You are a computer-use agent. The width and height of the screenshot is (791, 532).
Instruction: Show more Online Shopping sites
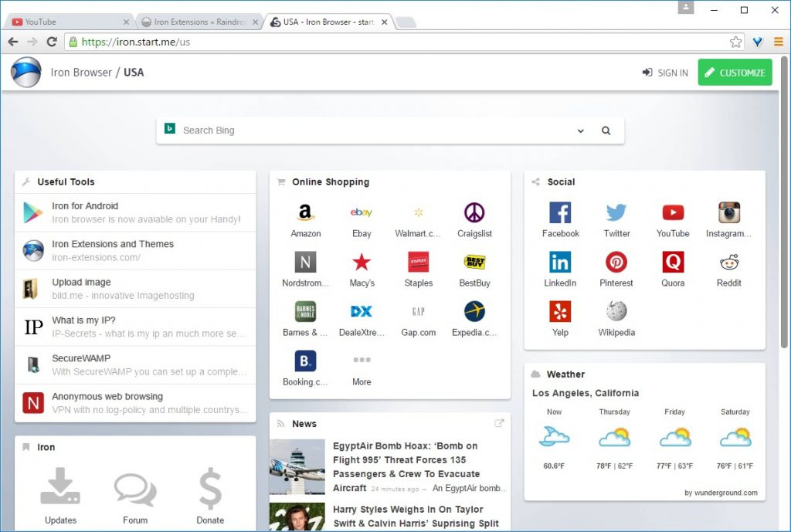click(x=362, y=361)
